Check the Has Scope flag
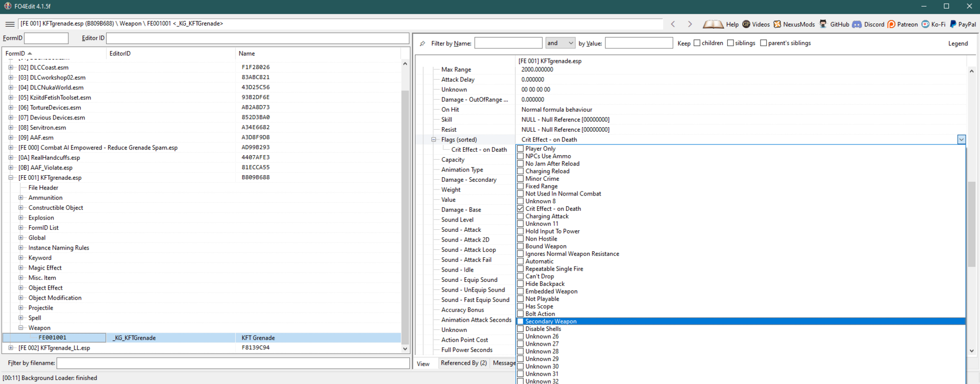Image resolution: width=980 pixels, height=384 pixels. click(521, 306)
